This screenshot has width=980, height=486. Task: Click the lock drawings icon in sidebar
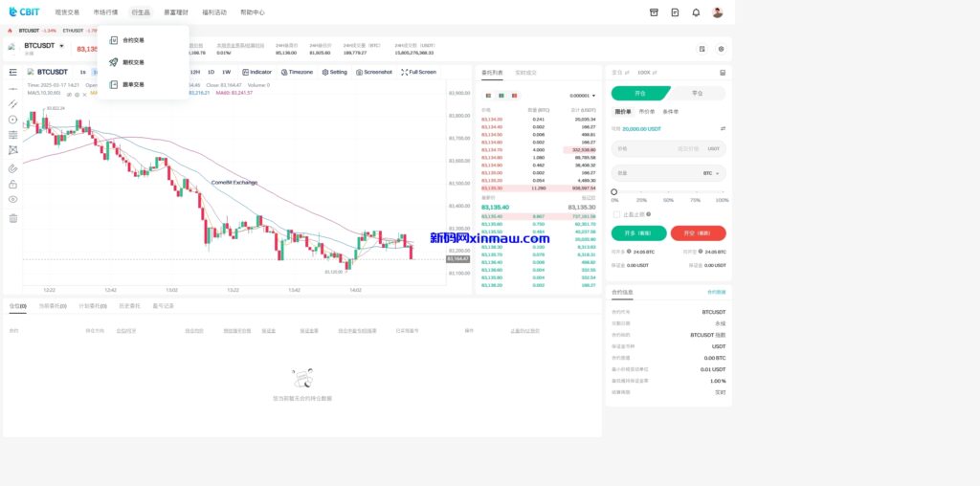tap(13, 184)
